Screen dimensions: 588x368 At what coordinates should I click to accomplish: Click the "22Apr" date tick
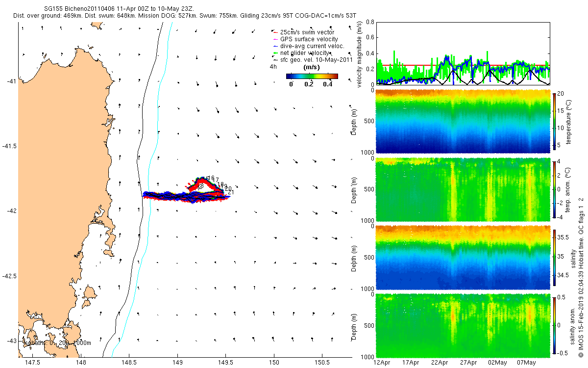point(440,363)
